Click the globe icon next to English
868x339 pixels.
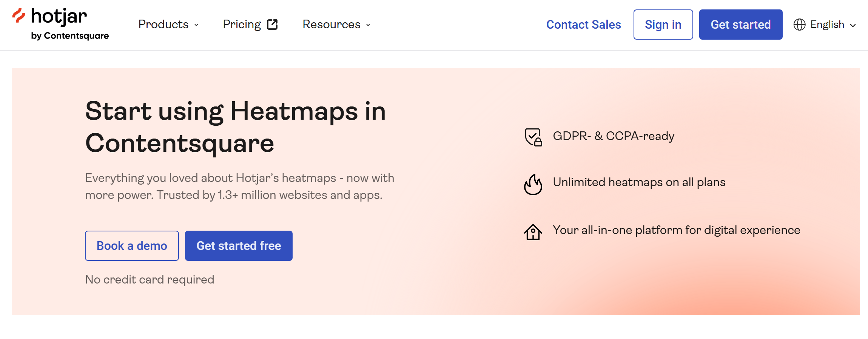799,25
